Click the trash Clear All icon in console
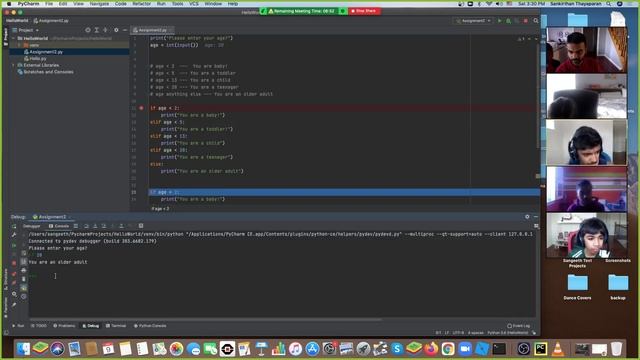The height and width of the screenshot is (360, 640). click(24, 279)
